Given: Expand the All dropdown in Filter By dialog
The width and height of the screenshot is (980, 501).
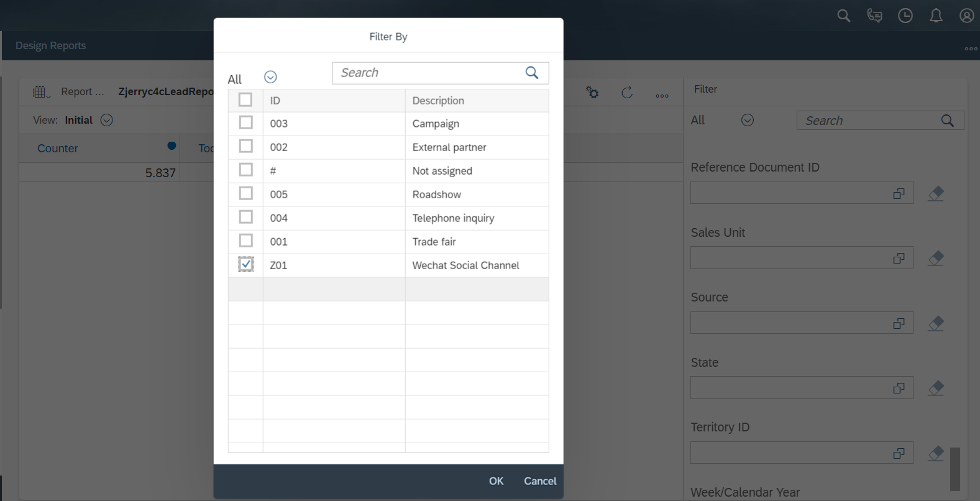Looking at the screenshot, I should point(270,77).
